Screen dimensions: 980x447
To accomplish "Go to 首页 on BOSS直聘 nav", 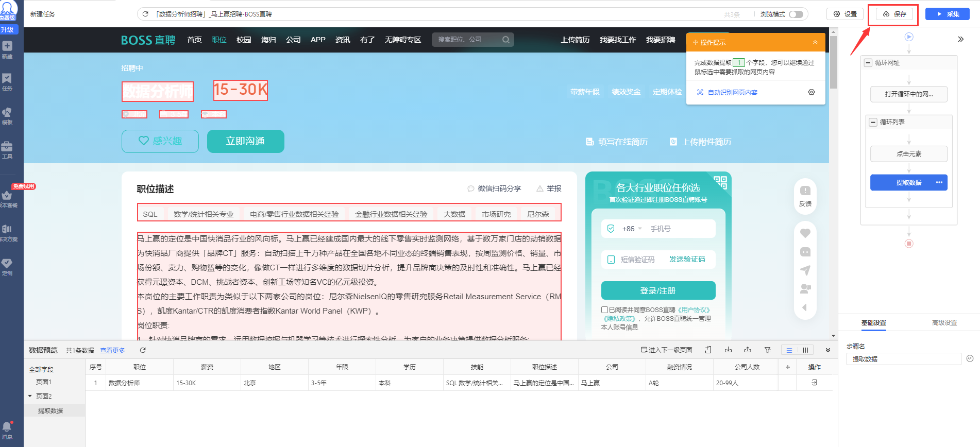I will click(x=194, y=40).
